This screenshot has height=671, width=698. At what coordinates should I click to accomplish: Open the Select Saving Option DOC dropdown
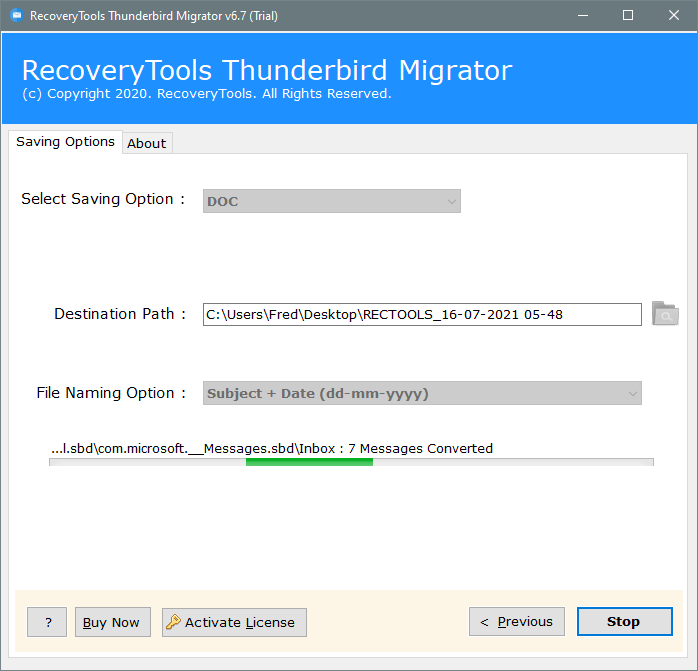332,201
